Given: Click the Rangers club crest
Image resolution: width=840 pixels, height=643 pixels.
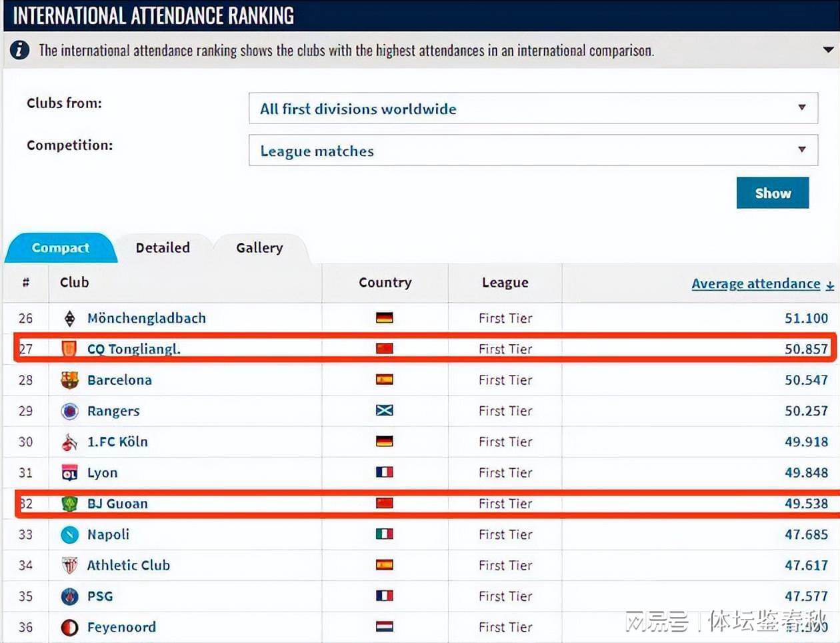Looking at the screenshot, I should click(x=69, y=411).
